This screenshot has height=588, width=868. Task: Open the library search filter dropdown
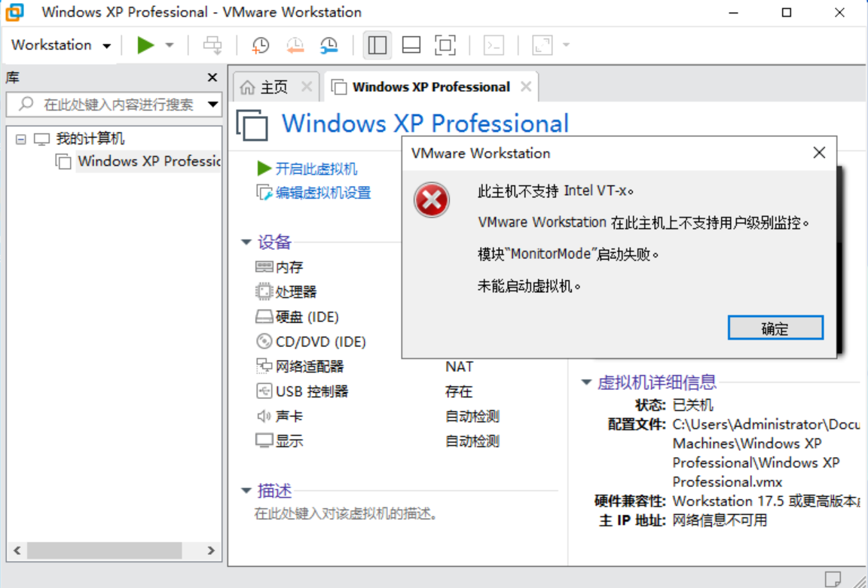[212, 104]
